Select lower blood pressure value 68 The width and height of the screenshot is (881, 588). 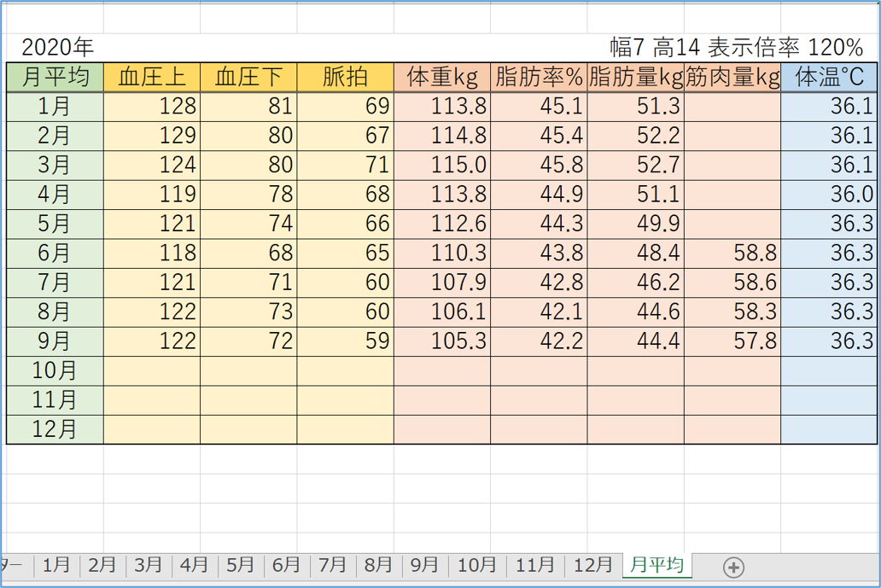pos(248,253)
